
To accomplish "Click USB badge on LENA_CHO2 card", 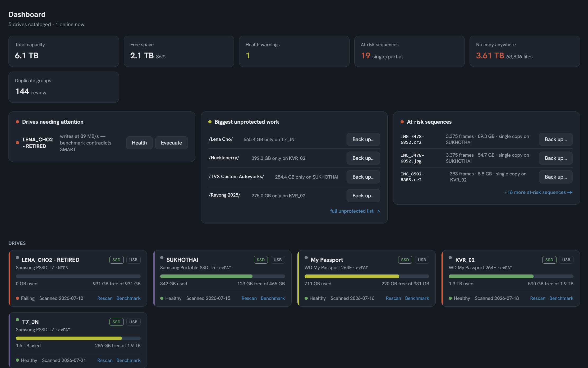I will point(133,260).
